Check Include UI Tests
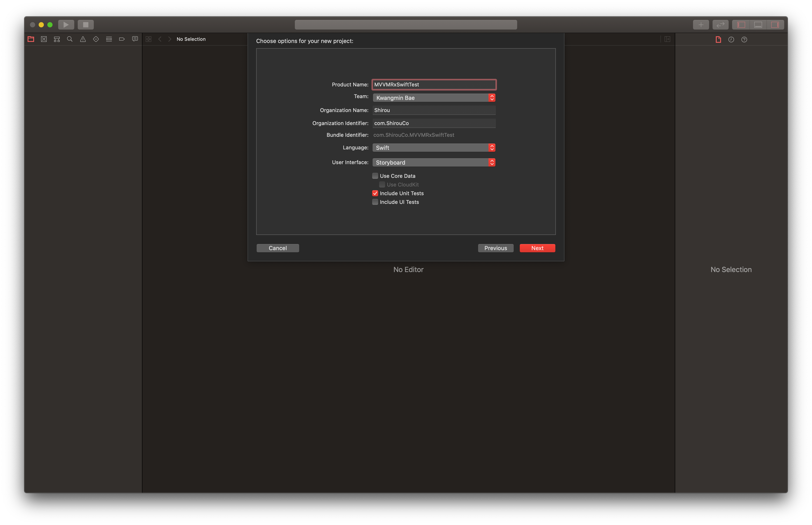 click(x=375, y=202)
